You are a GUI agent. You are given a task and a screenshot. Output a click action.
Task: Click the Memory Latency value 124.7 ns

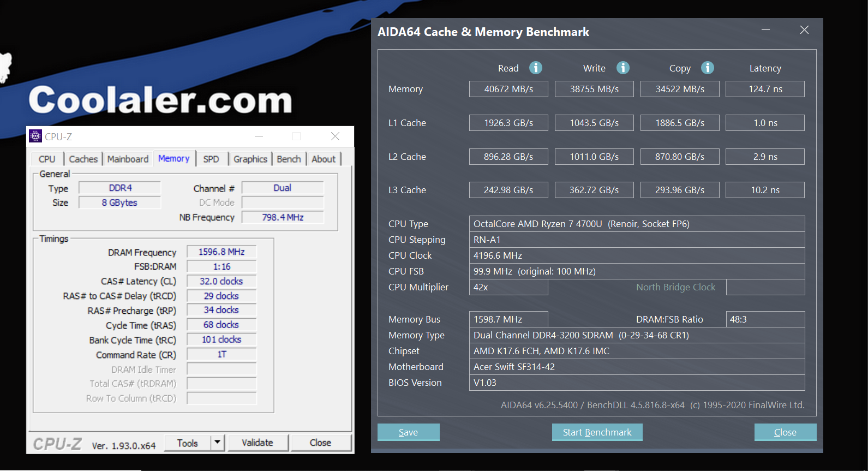pos(765,89)
